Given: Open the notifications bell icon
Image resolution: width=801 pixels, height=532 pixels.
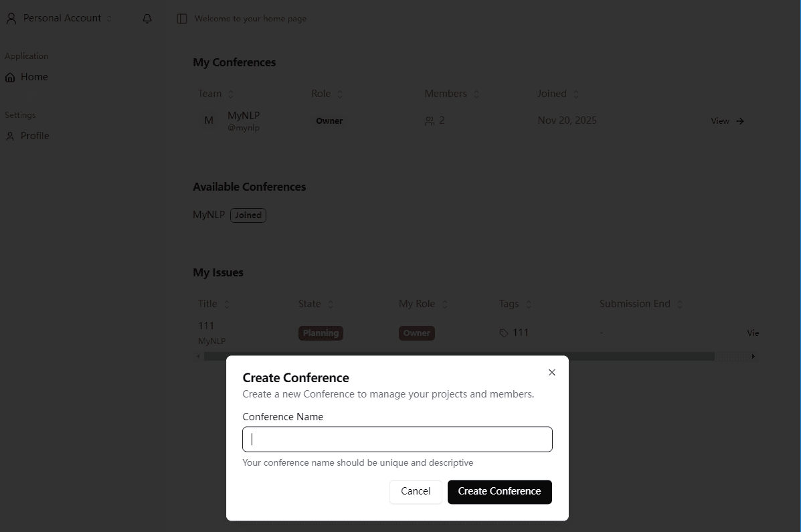Looking at the screenshot, I should click(x=147, y=18).
